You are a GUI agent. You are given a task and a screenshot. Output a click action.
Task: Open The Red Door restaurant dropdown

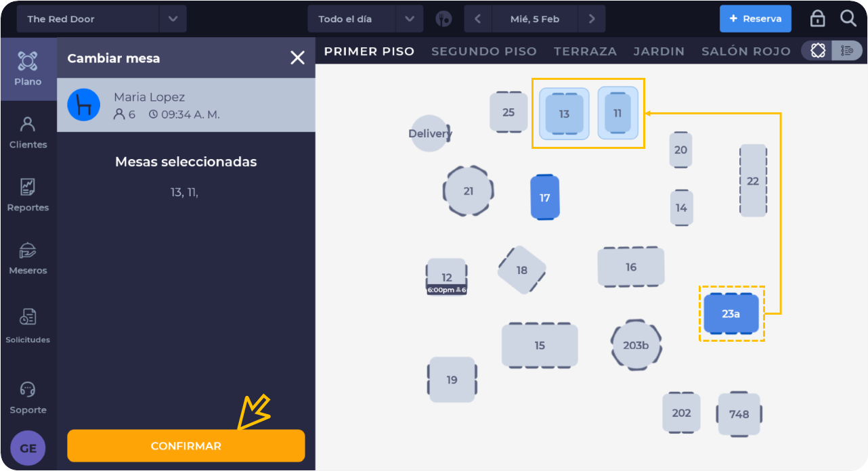(88, 19)
